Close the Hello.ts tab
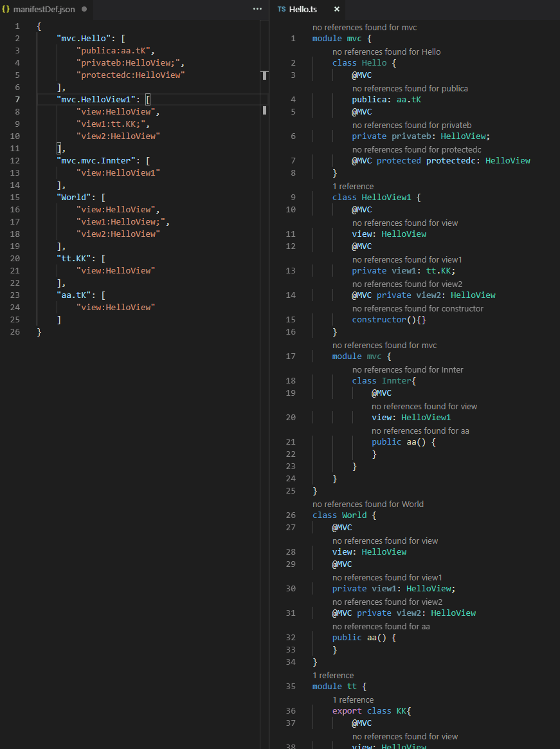Screen dimensions: 560x749 (336, 9)
